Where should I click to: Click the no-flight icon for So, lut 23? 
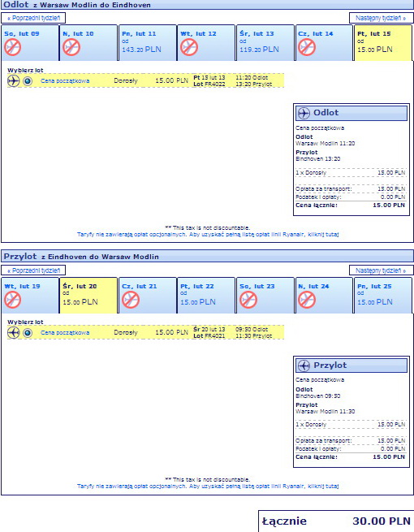[248, 300]
